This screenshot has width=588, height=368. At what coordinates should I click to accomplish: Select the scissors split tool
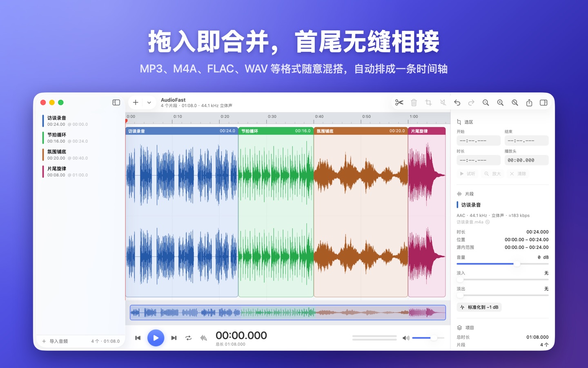pyautogui.click(x=399, y=103)
